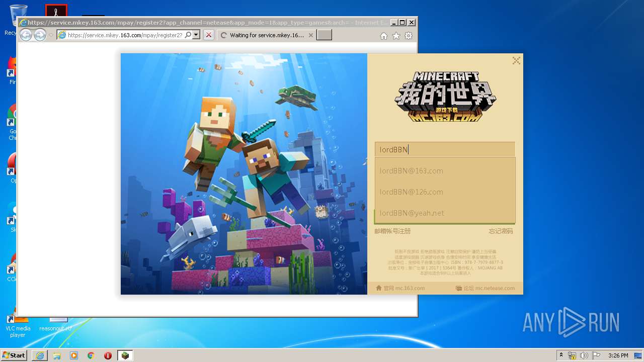
Task: Click the username field containing lordBBN
Action: (x=445, y=149)
